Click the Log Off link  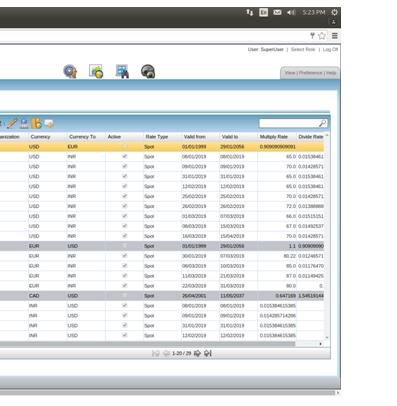click(330, 49)
